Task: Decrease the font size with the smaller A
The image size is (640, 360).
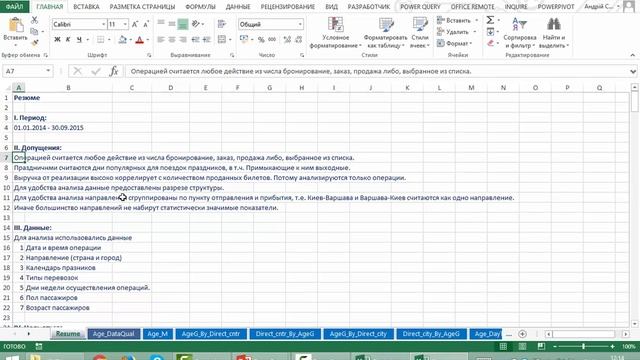Action: click(146, 24)
